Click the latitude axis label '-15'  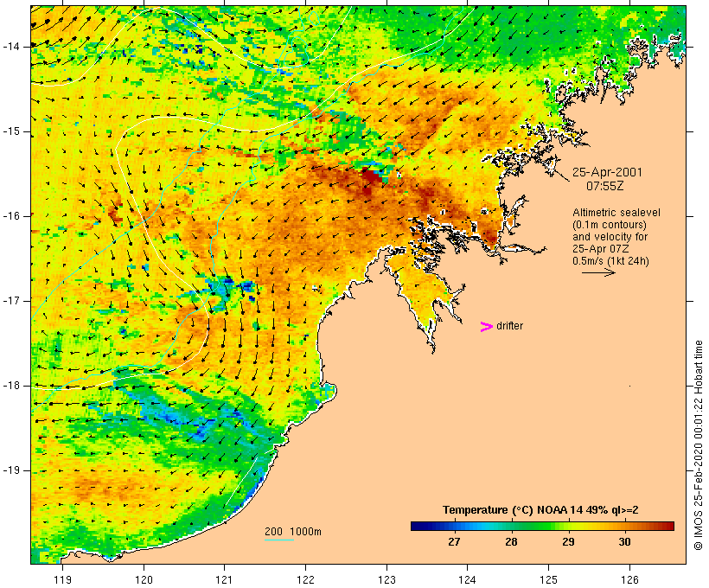point(11,131)
